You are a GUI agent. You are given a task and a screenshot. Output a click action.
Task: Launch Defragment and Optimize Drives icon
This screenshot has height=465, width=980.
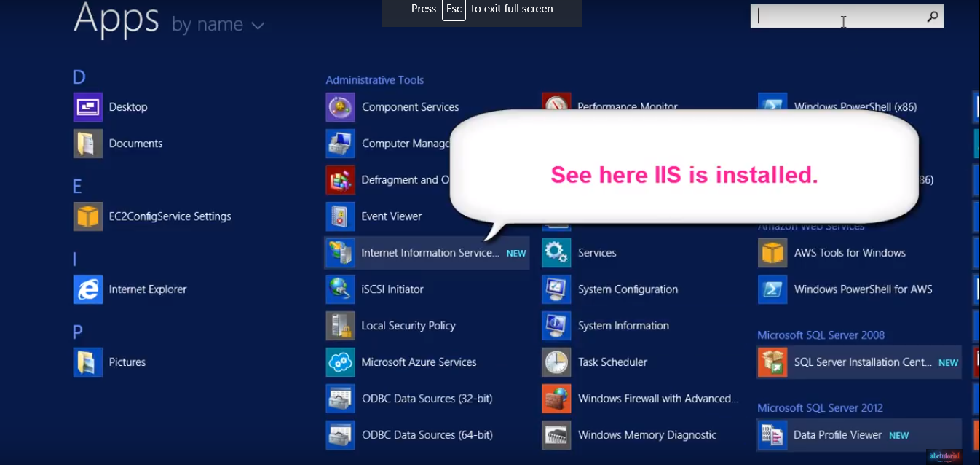[341, 180]
